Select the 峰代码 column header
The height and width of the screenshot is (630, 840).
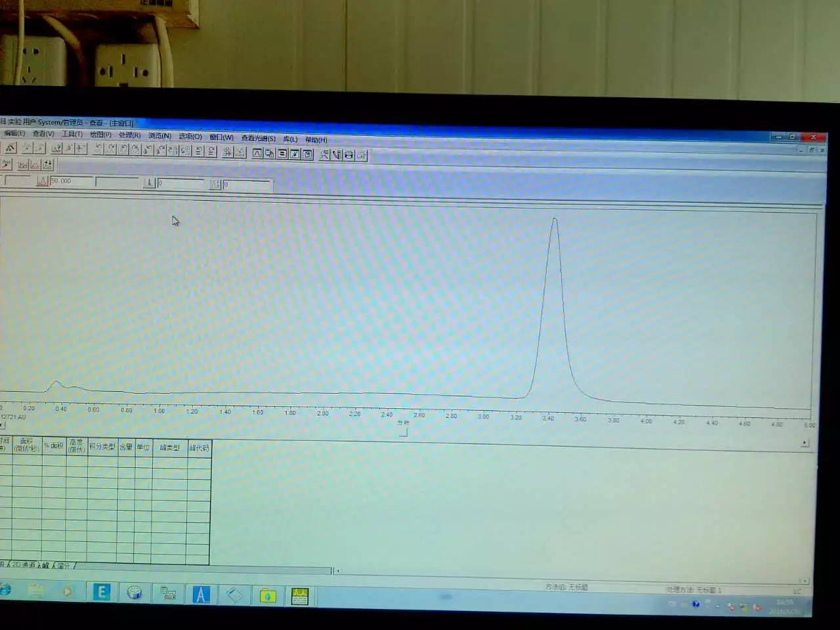tap(199, 448)
